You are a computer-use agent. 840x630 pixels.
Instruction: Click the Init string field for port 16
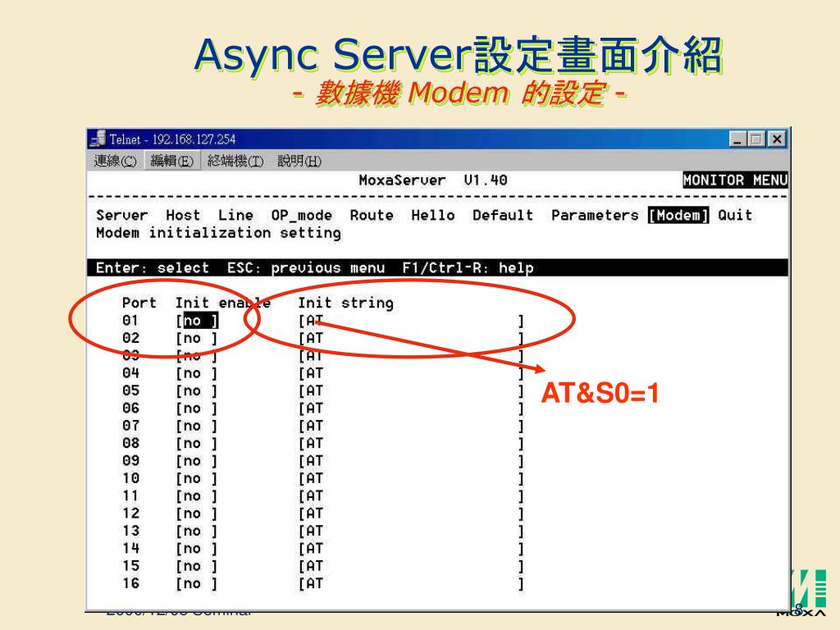point(411,584)
